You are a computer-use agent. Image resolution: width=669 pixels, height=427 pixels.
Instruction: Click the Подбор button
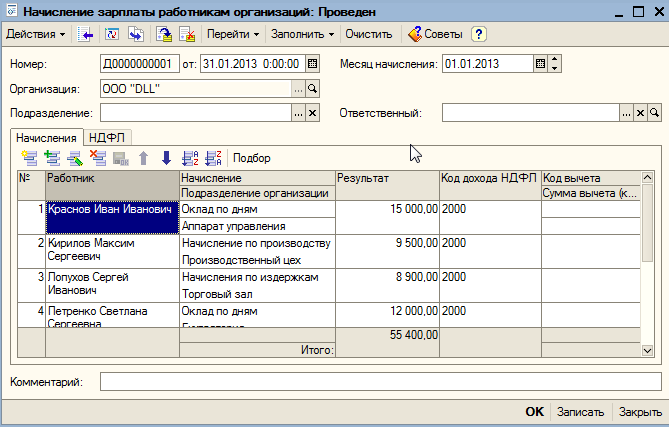tap(251, 157)
